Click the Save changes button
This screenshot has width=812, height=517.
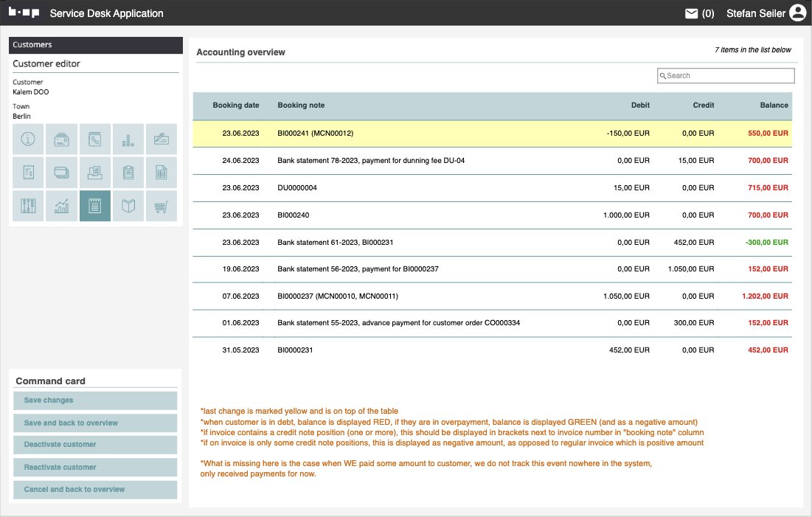click(x=95, y=400)
